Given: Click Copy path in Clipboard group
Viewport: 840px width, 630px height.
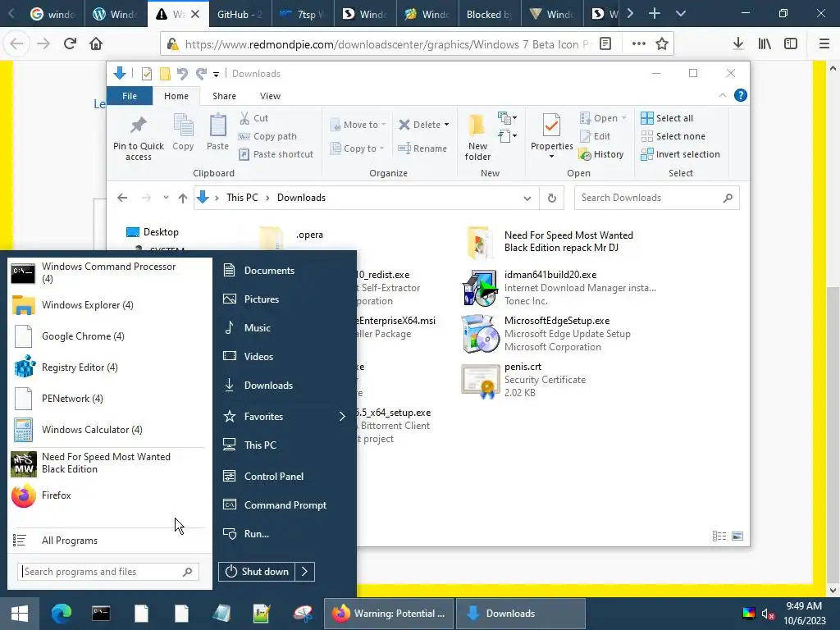Looking at the screenshot, I should [267, 136].
